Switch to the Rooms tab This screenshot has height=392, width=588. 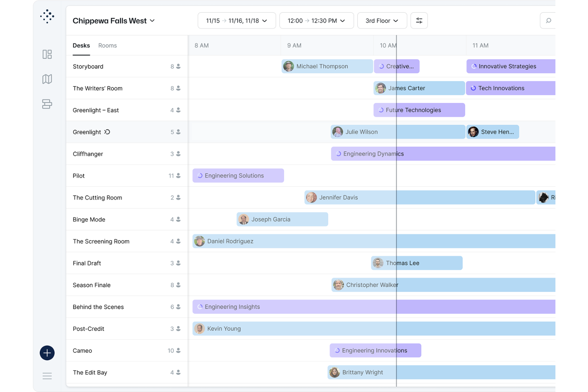107,45
